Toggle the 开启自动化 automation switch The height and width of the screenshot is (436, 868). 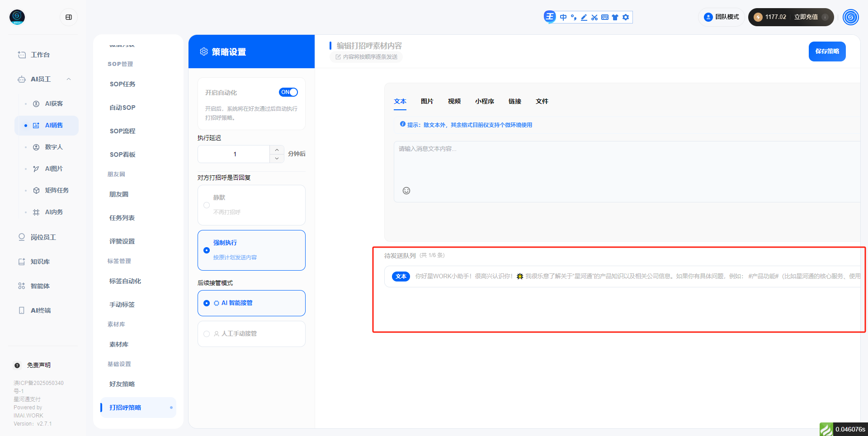click(288, 92)
